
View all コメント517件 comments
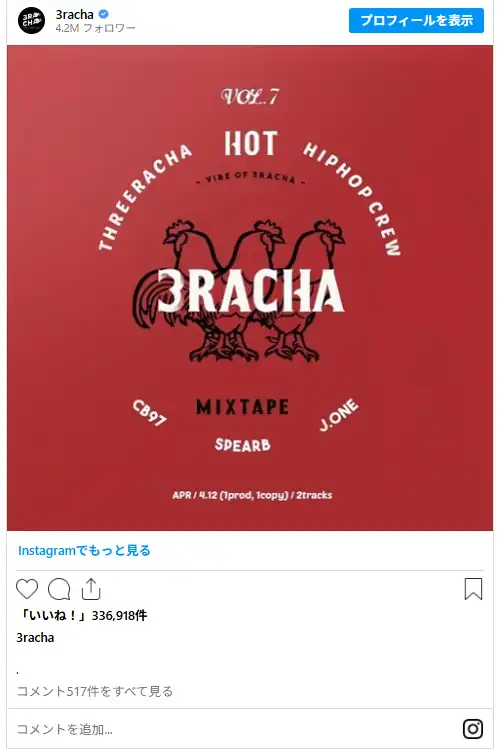95,691
